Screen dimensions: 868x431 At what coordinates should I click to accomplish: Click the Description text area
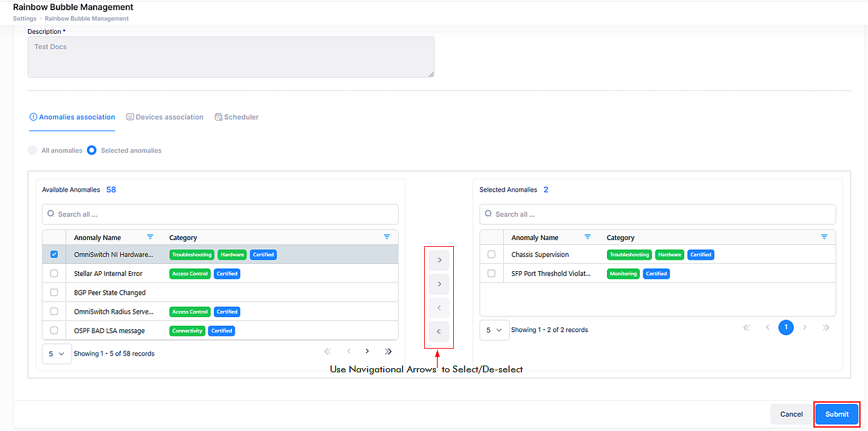[231, 57]
